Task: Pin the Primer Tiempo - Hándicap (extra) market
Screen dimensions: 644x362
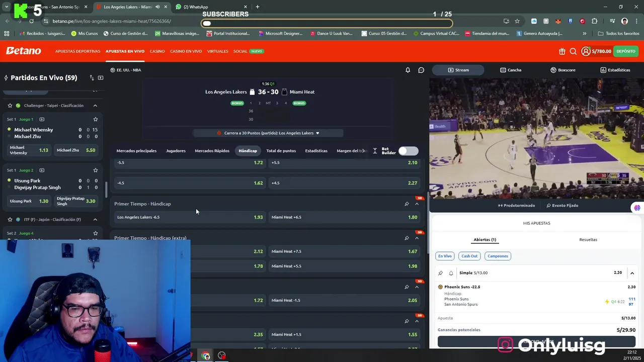Action: click(407, 238)
